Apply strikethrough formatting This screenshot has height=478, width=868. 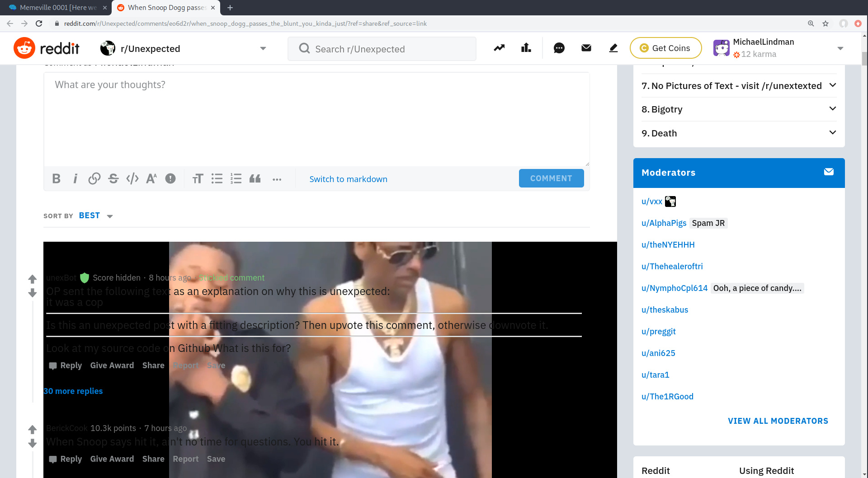point(113,179)
